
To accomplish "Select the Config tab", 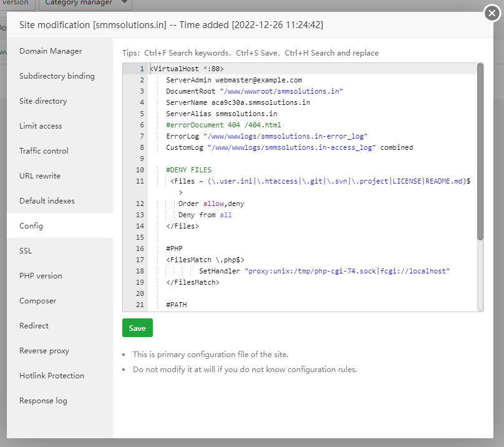I will pyautogui.click(x=31, y=226).
